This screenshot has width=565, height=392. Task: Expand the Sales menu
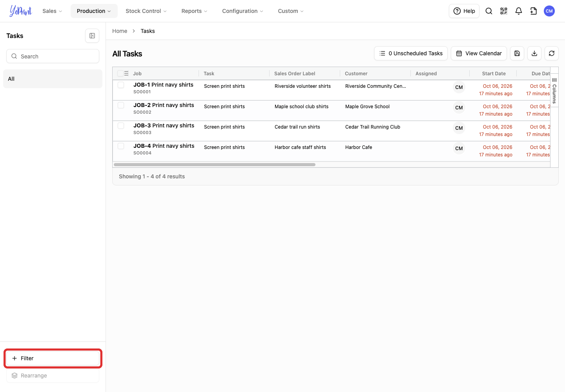[52, 11]
